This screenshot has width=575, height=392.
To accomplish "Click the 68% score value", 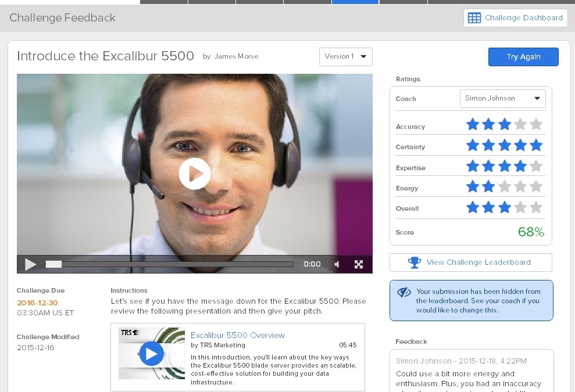I will tap(531, 232).
